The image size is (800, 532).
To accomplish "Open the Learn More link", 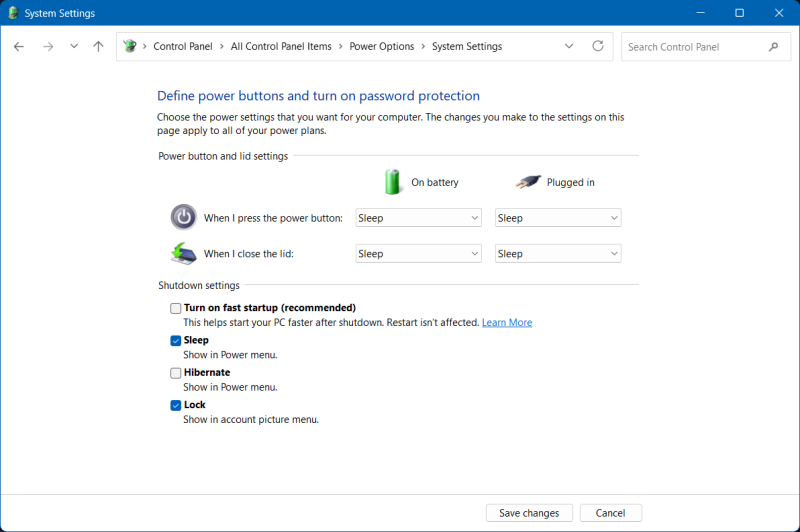I will 507,323.
